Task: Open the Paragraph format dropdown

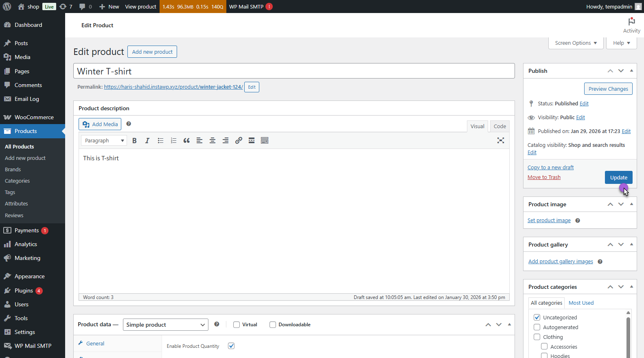Action: point(104,141)
